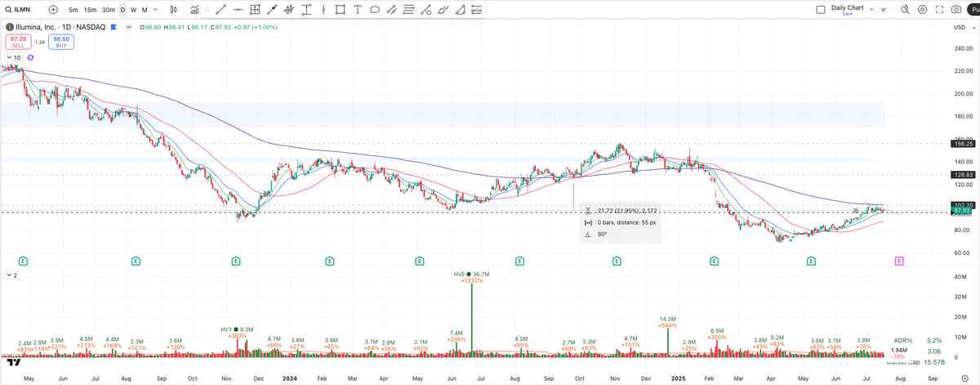Click the 156.25 price level label
The height and width of the screenshot is (385, 980).
(x=961, y=143)
